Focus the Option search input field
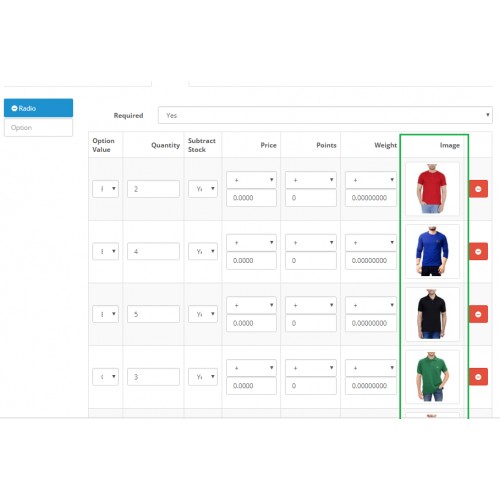 pyautogui.click(x=38, y=128)
